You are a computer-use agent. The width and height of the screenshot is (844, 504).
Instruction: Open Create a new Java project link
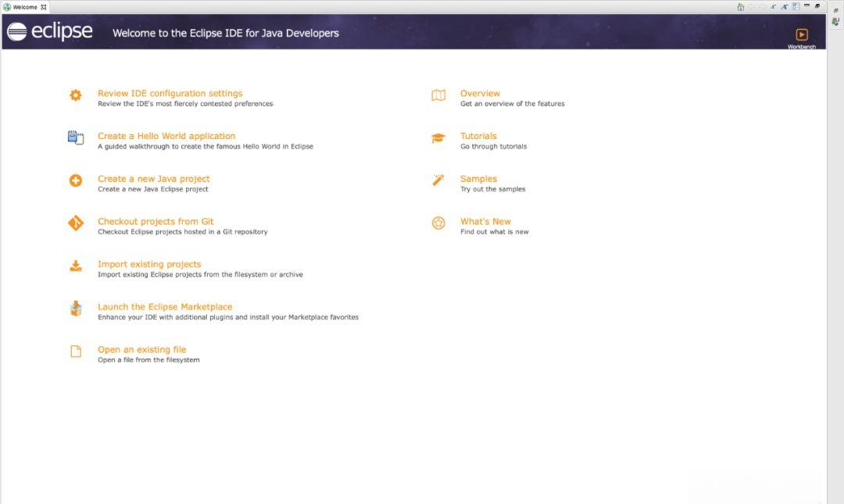point(153,179)
